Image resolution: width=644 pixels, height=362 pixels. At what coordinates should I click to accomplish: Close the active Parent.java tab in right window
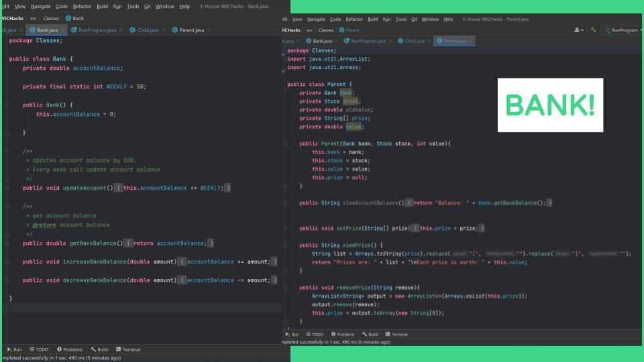471,41
